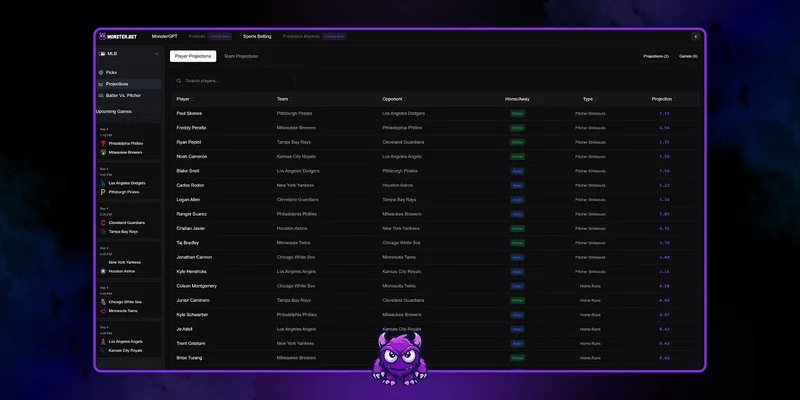
Task: Click player name Paul Skenes
Action: (x=189, y=113)
